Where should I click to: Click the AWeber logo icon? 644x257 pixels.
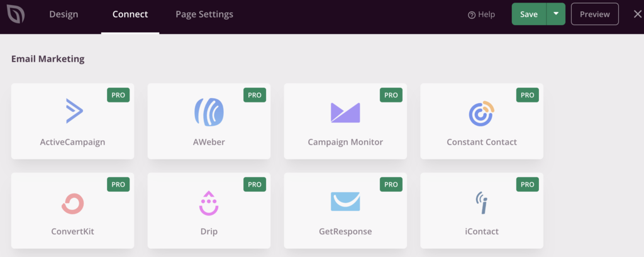[209, 112]
